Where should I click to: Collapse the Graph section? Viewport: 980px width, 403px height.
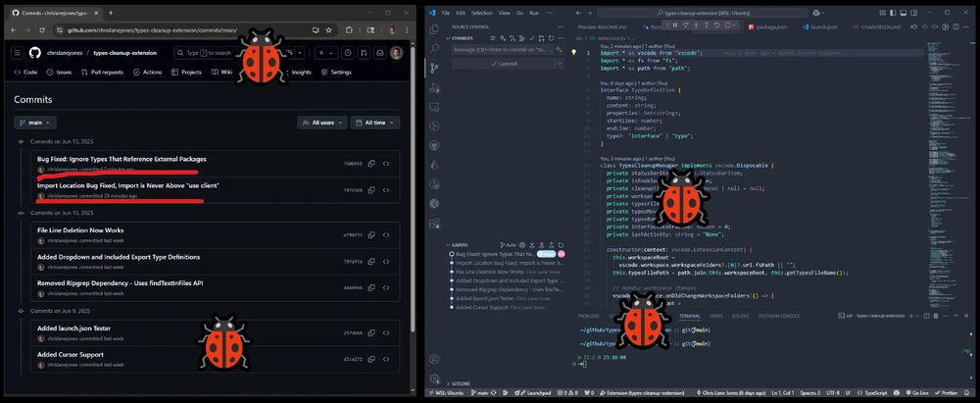[x=449, y=245]
